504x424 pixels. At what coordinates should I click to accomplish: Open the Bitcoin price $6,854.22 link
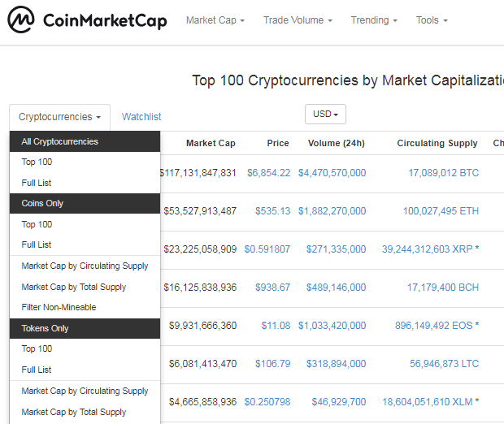click(268, 173)
